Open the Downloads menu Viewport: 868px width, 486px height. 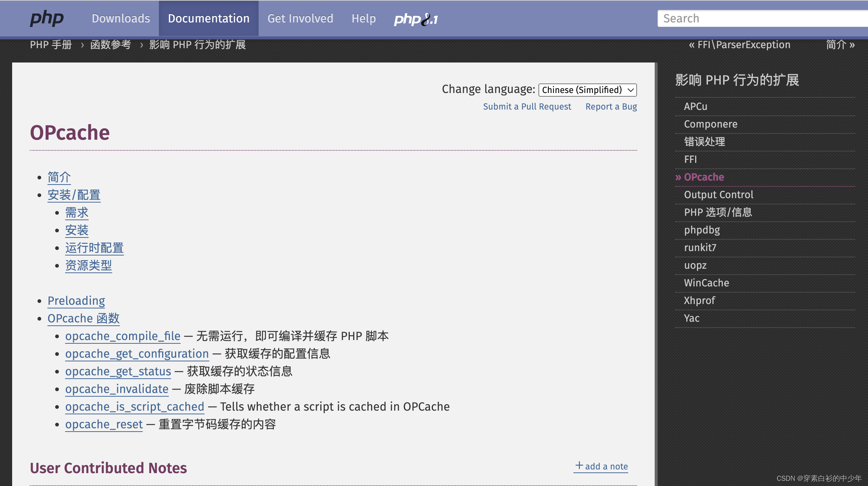(x=121, y=18)
